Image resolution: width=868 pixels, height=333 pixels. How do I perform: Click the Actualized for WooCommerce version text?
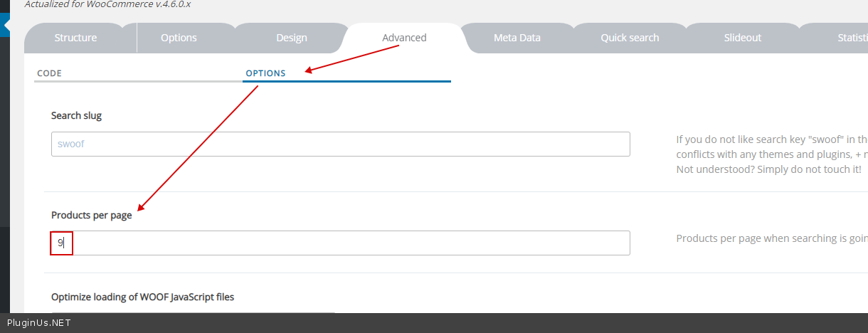(x=107, y=4)
